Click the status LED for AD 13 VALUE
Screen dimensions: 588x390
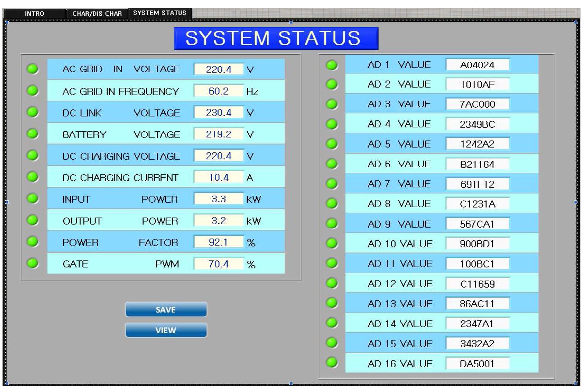[x=333, y=303]
